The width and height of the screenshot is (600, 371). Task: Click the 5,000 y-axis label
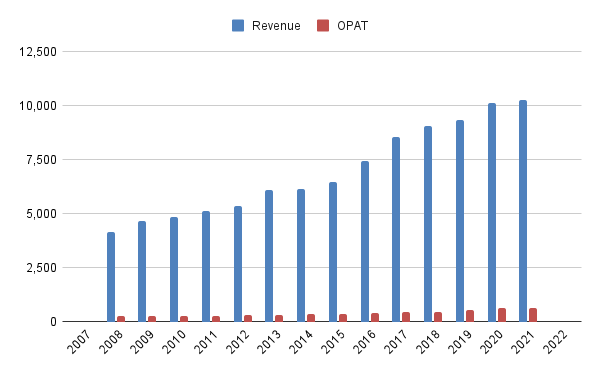(x=41, y=214)
